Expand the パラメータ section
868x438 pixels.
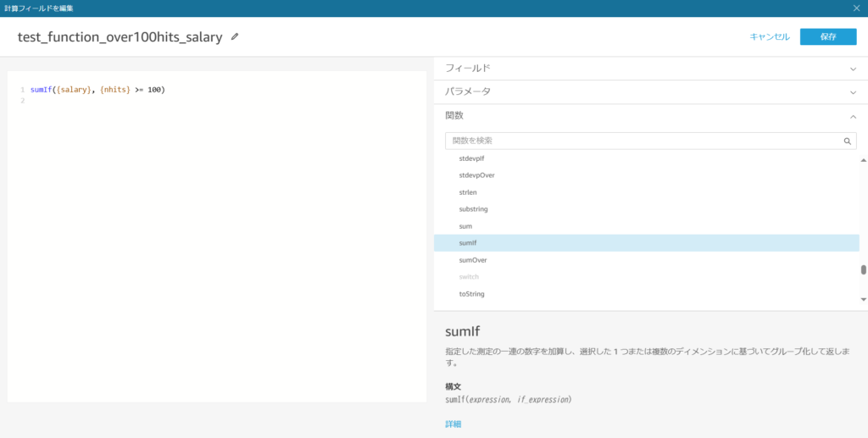(x=650, y=91)
